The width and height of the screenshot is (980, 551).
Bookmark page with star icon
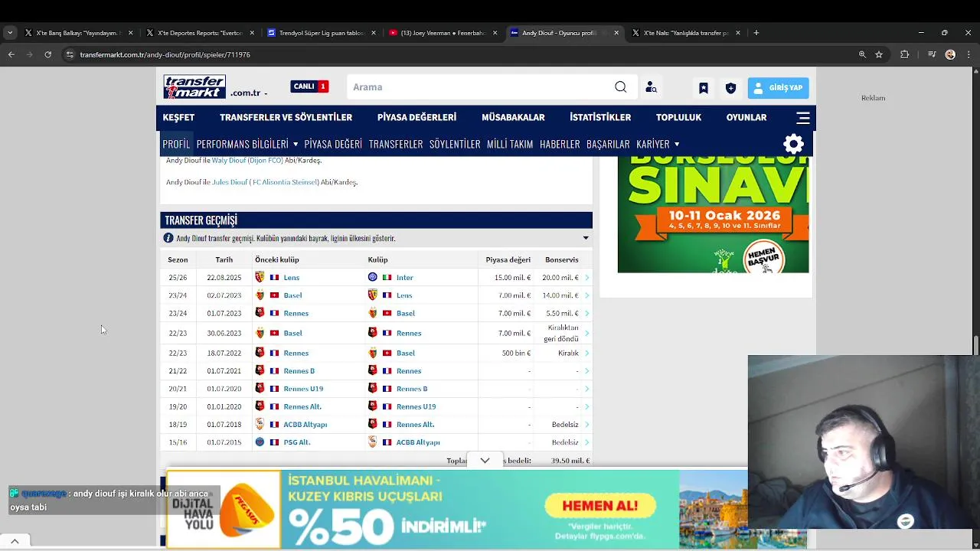(x=879, y=54)
